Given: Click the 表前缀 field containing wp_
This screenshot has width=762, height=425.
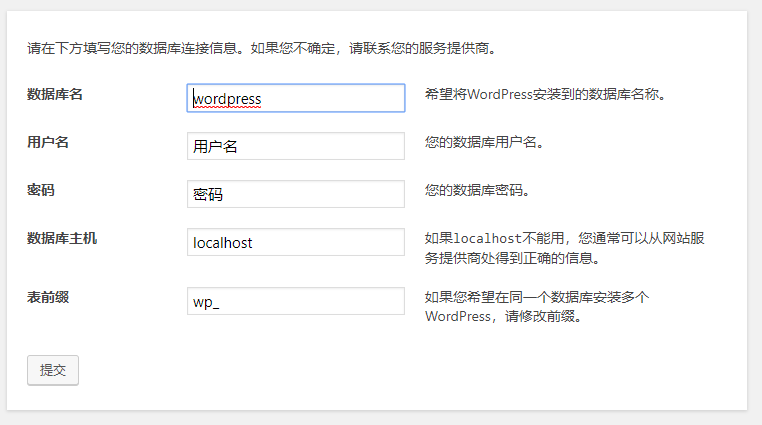Looking at the screenshot, I should pos(295,301).
